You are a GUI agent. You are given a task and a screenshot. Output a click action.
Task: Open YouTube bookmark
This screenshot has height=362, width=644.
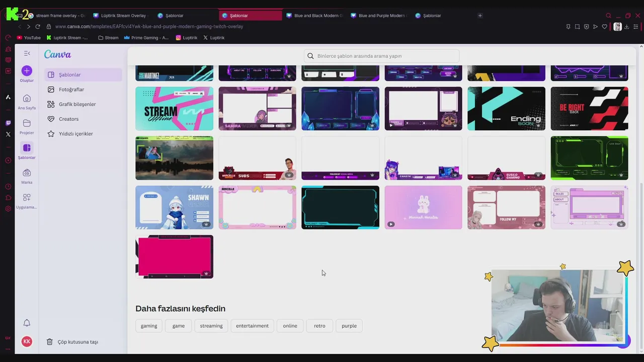click(x=29, y=38)
